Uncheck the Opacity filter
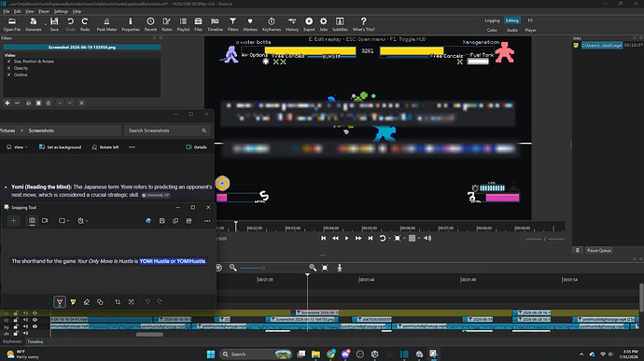This screenshot has width=644, height=361. click(9, 68)
